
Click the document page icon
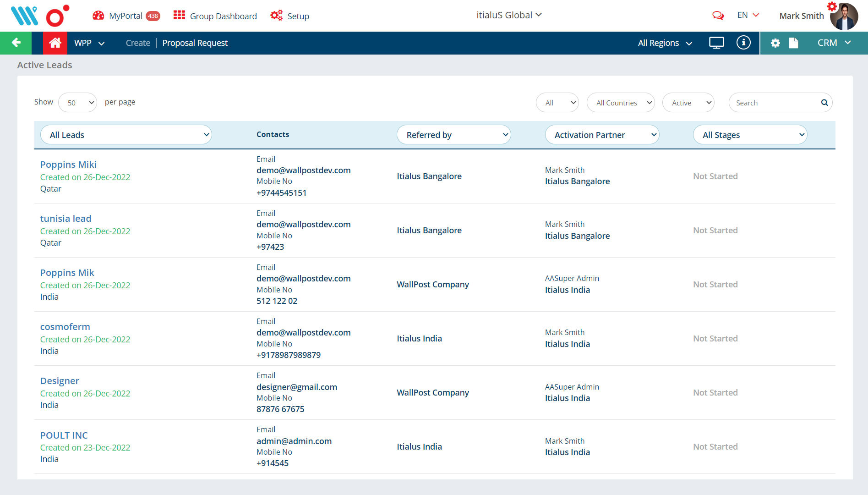pos(793,43)
